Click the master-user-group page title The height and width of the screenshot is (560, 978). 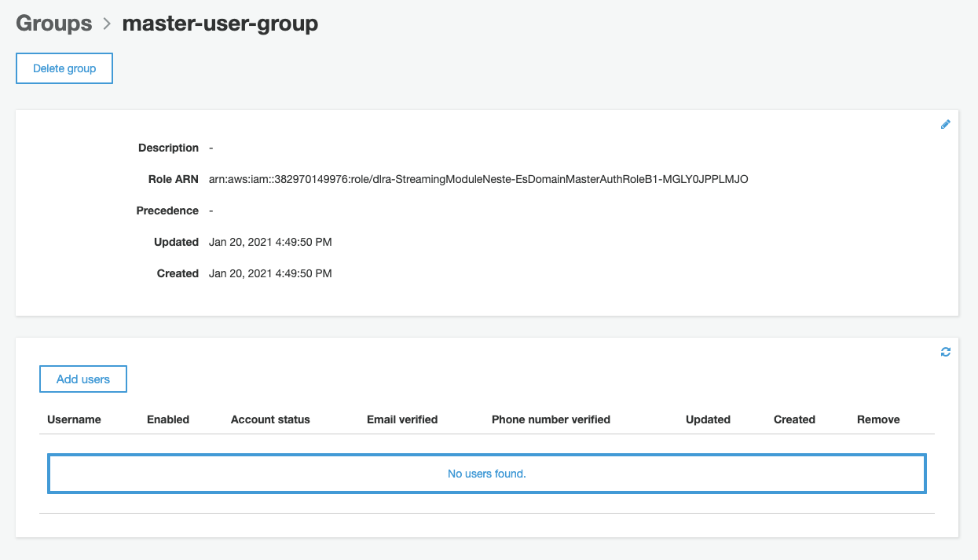[x=220, y=24]
